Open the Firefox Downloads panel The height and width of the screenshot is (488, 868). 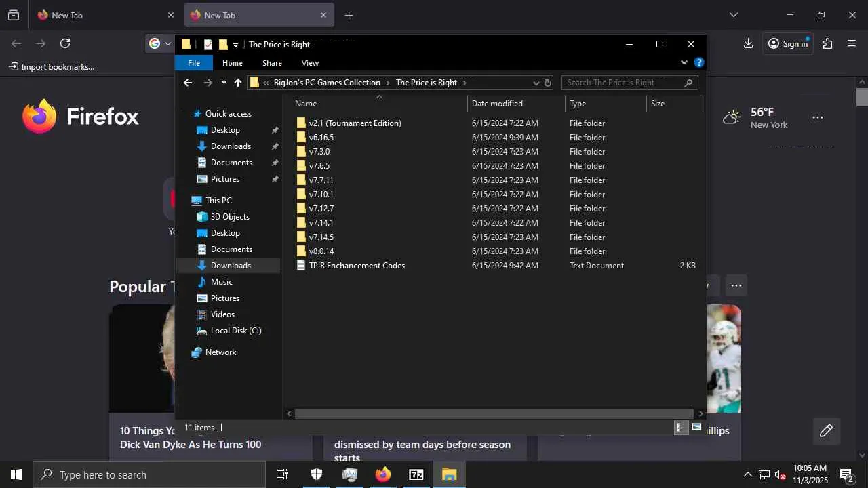coord(748,43)
